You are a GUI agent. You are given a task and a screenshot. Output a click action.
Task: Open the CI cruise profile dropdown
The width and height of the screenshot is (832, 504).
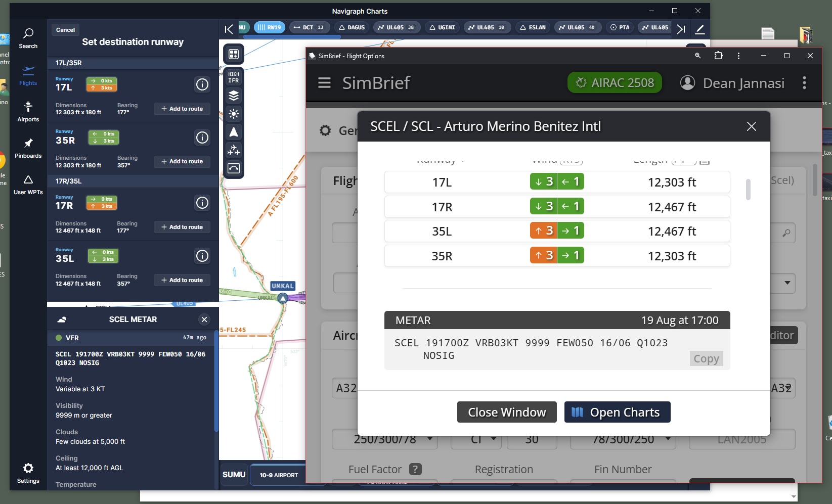point(476,439)
